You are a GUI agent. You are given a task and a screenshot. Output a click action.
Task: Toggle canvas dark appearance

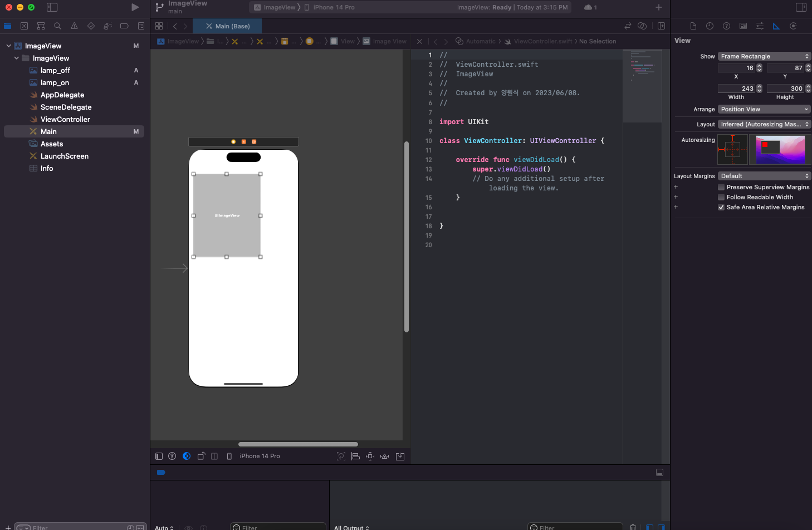point(187,456)
